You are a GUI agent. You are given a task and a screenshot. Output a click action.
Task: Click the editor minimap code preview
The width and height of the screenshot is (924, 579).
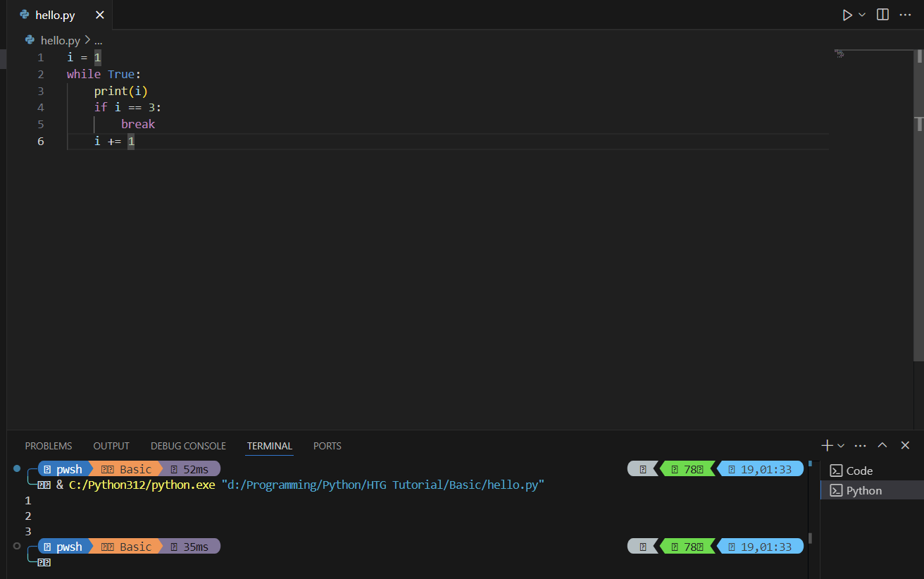pyautogui.click(x=839, y=54)
